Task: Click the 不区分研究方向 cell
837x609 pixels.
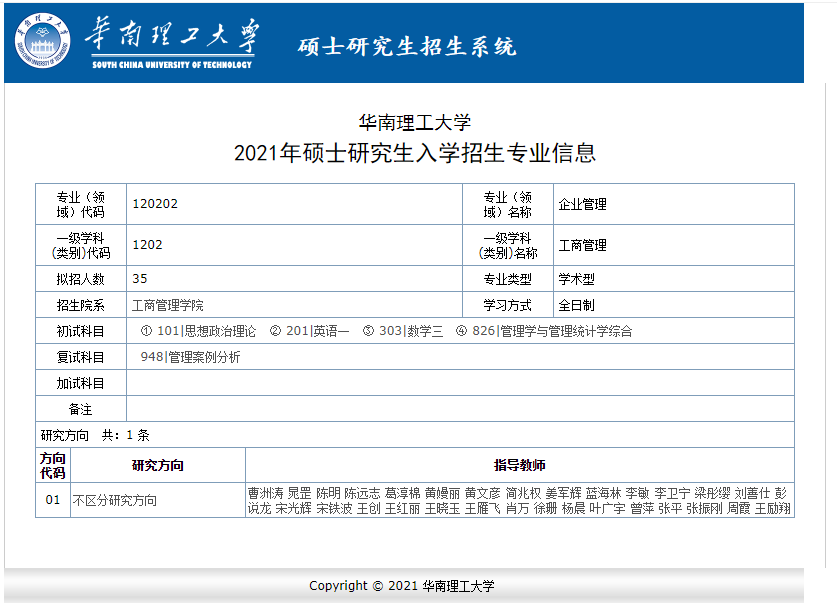Action: point(158,500)
